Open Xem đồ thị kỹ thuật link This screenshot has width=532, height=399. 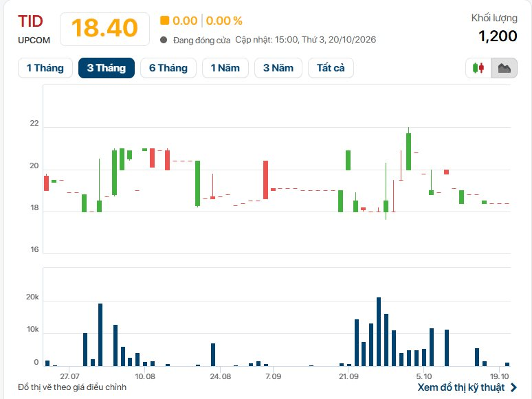(461, 387)
